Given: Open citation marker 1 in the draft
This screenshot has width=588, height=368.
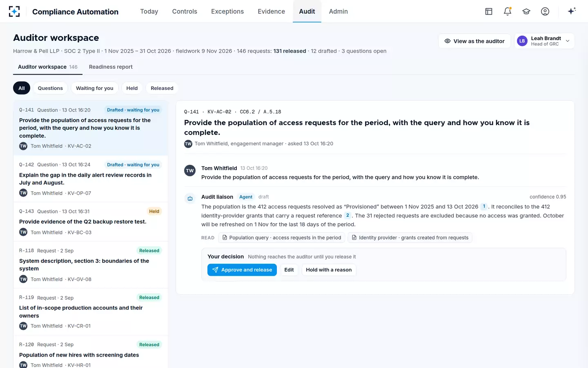Looking at the screenshot, I should [x=484, y=206].
